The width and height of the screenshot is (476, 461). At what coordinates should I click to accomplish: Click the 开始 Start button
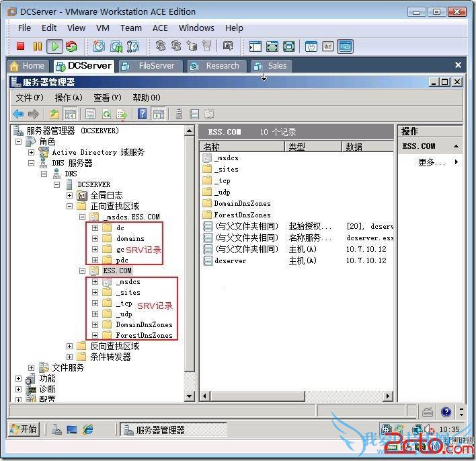(24, 429)
